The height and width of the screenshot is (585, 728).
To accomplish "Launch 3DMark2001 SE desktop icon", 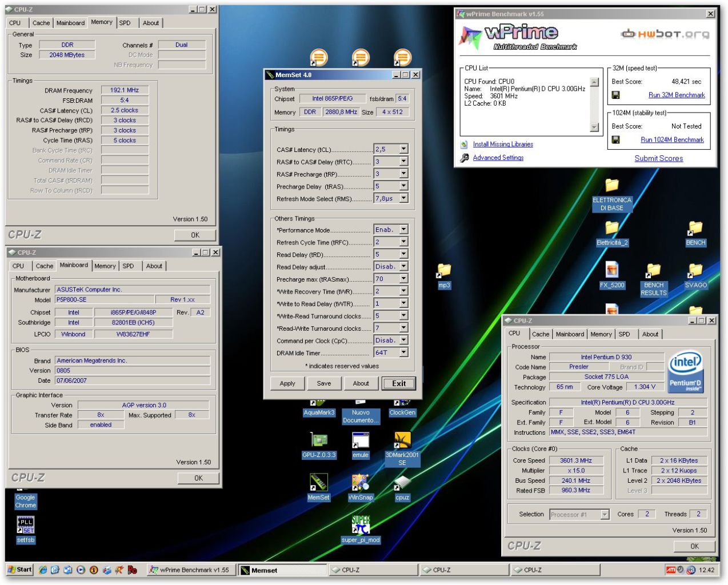I will 402,448.
